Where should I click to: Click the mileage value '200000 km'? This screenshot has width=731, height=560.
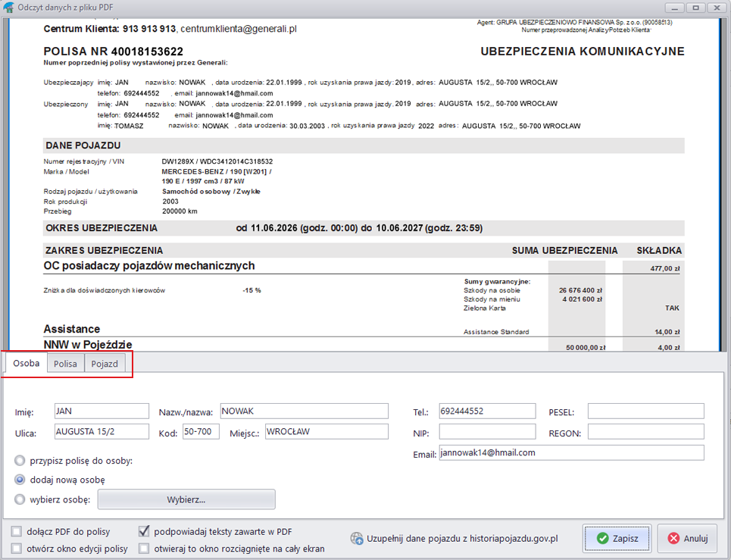point(180,211)
